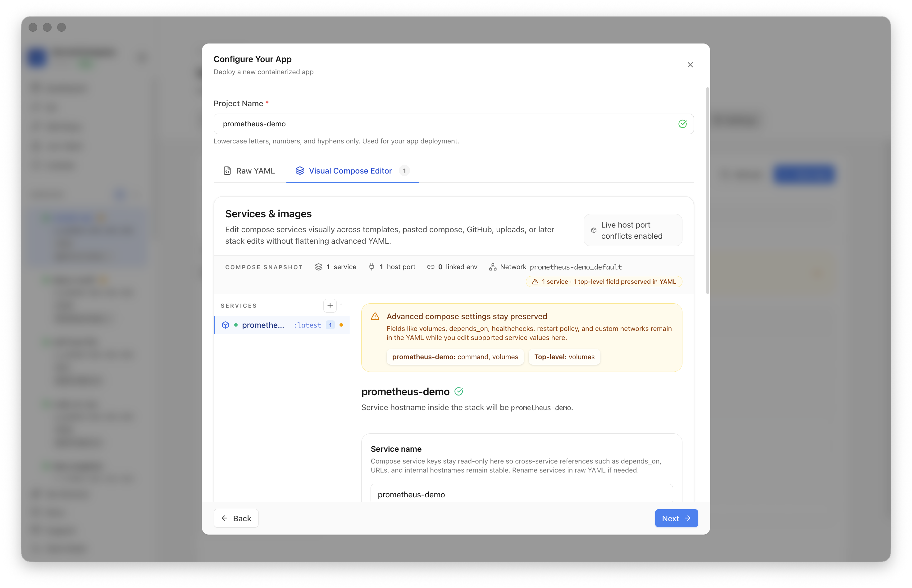Proceed with the Next button

[676, 518]
